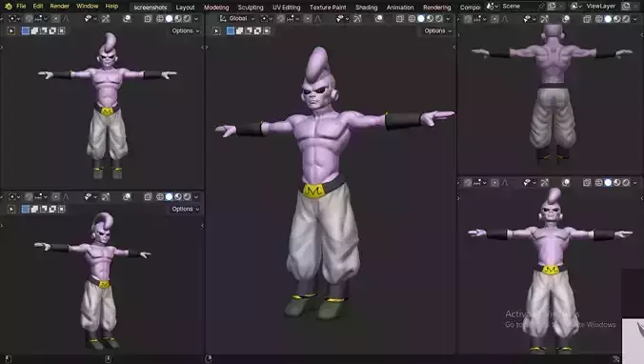Toggle snap magnet in center viewport
644x364 pixels.
tap(280, 18)
